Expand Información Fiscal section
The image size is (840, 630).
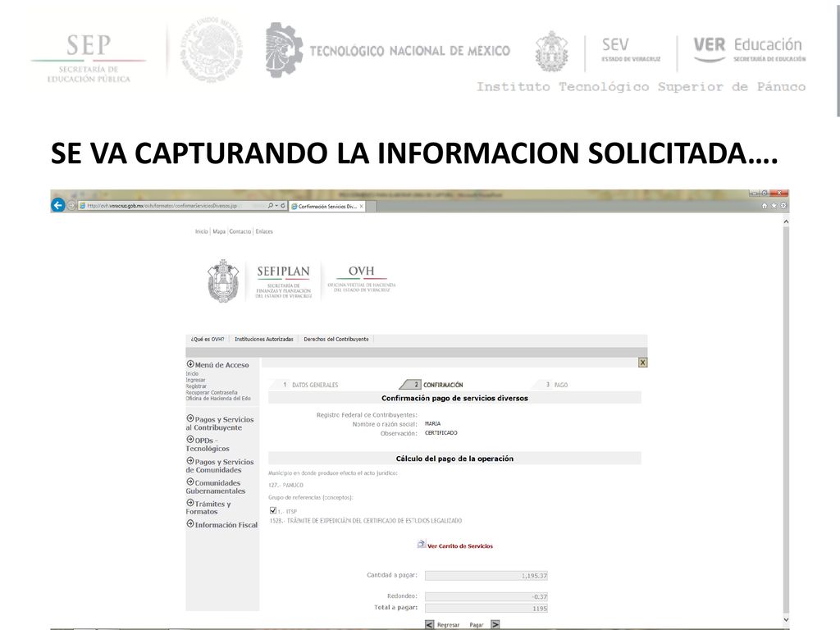(x=221, y=524)
